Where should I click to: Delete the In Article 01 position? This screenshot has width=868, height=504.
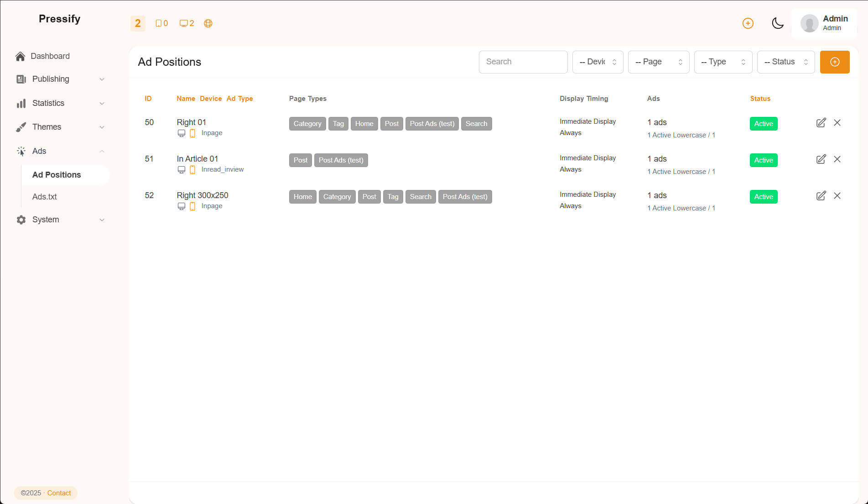(837, 159)
